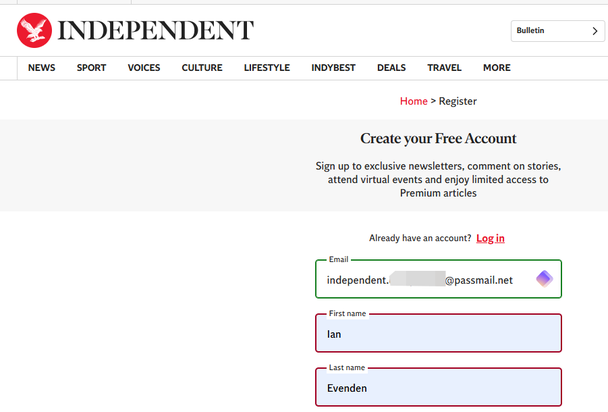
Task: Go to the TRAVEL section
Action: (444, 68)
